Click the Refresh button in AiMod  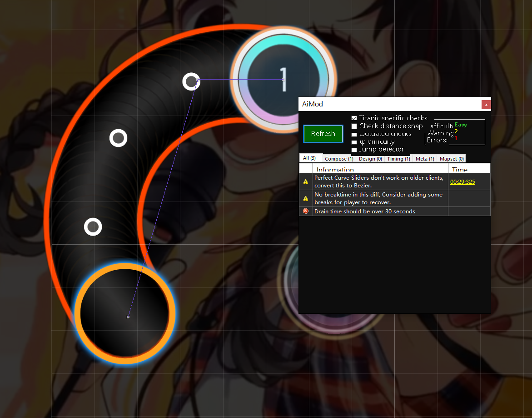[x=323, y=134]
